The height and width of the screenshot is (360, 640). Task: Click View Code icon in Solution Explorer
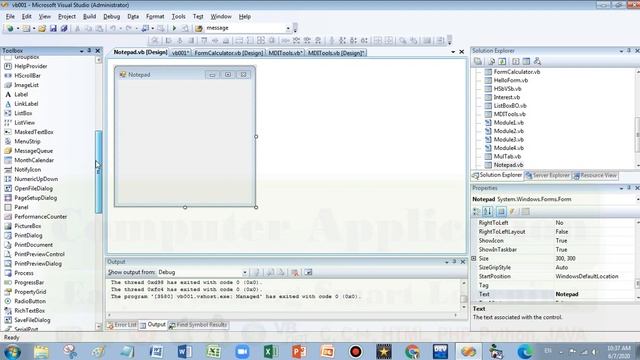tap(516, 61)
